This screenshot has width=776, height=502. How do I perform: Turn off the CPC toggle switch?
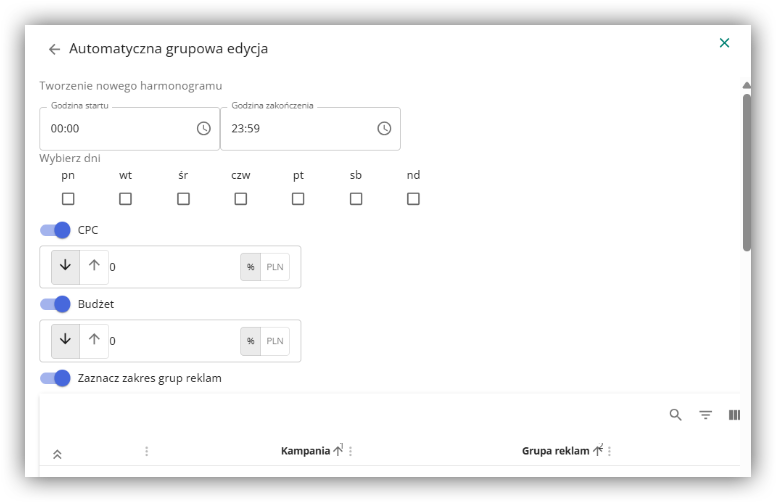[x=55, y=230]
